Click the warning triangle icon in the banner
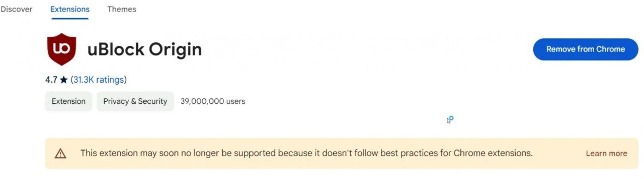 point(60,154)
